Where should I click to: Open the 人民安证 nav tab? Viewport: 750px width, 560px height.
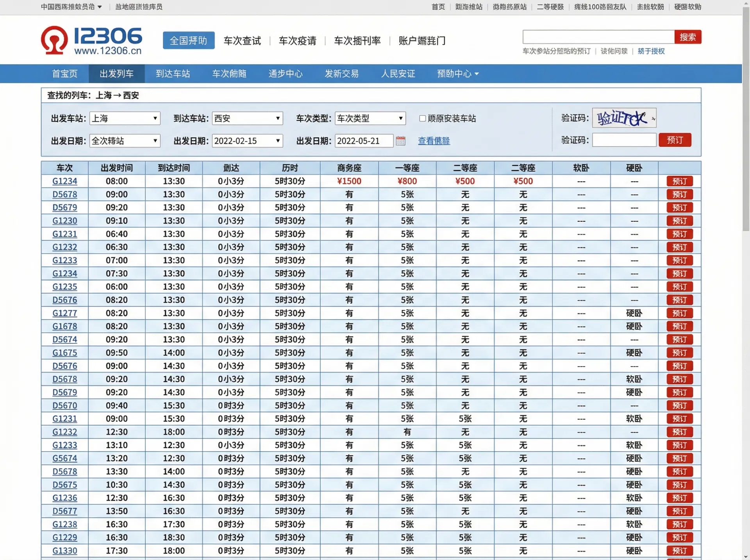tap(398, 74)
